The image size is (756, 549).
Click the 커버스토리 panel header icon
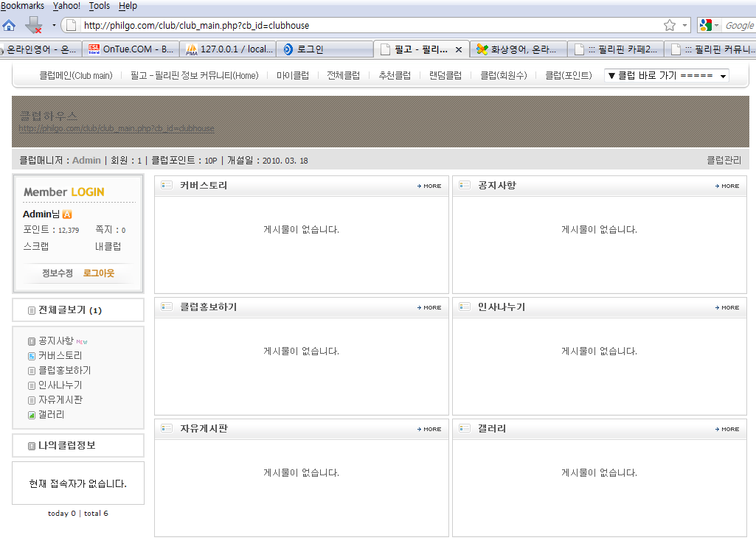click(167, 186)
